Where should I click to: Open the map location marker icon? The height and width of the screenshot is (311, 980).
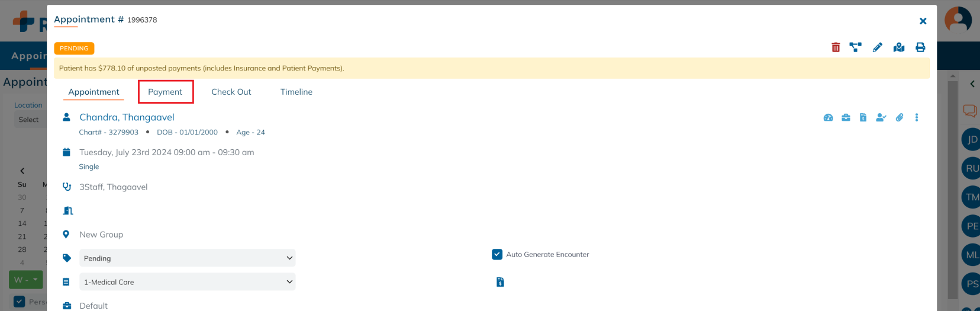point(899,47)
